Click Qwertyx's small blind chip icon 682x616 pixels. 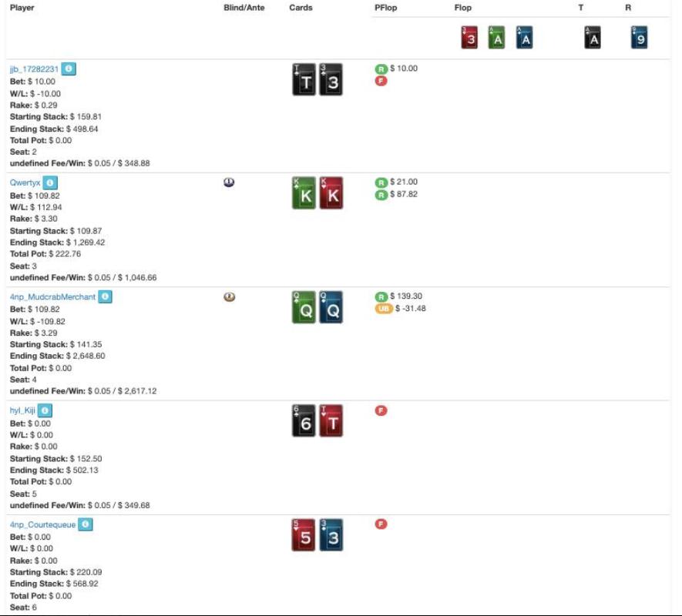[x=229, y=182]
